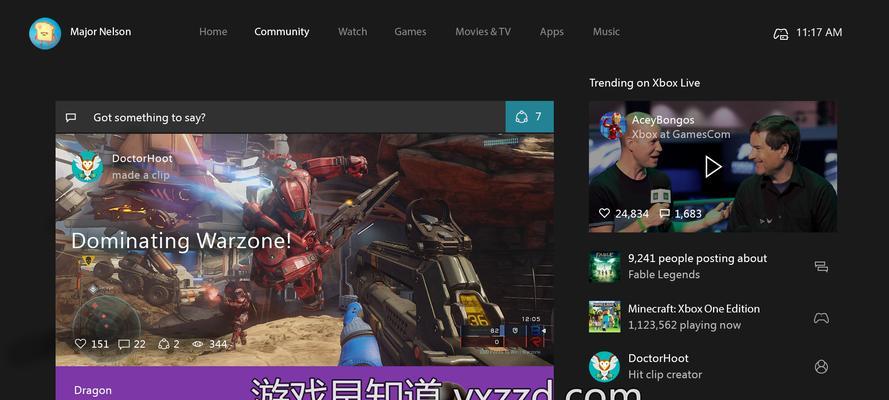
Task: Play the Xbox at GamesCom video
Action: click(x=713, y=167)
